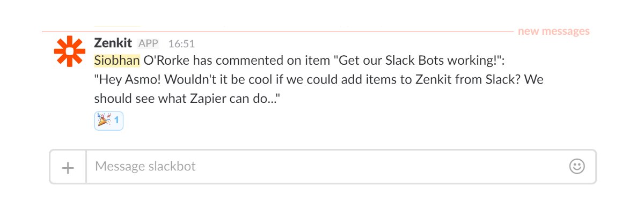644x217 pixels.
Task: Click the party popper emoji image
Action: (x=104, y=121)
